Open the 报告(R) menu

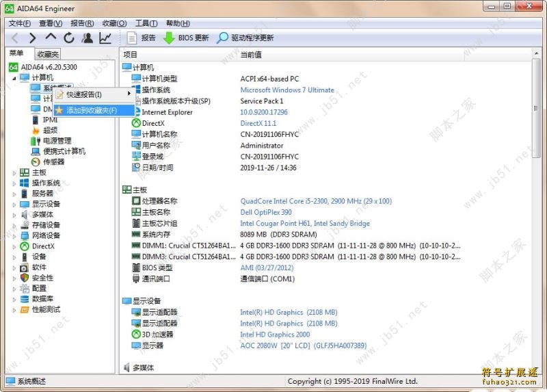tap(82, 23)
